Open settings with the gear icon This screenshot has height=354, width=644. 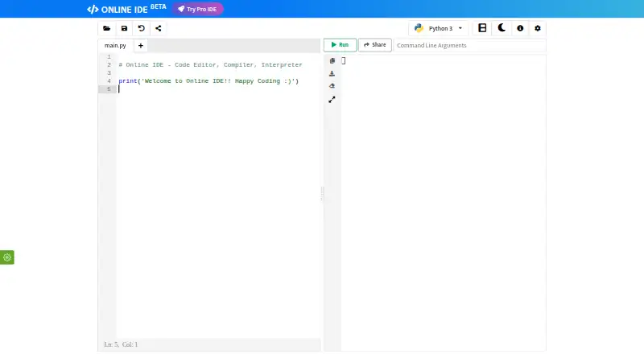tap(538, 28)
